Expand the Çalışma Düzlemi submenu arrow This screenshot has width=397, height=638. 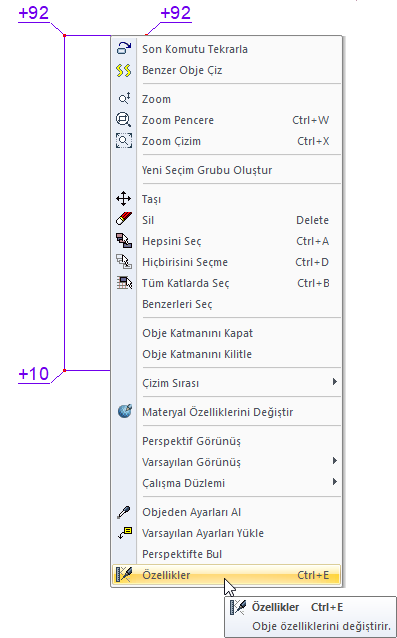(335, 482)
